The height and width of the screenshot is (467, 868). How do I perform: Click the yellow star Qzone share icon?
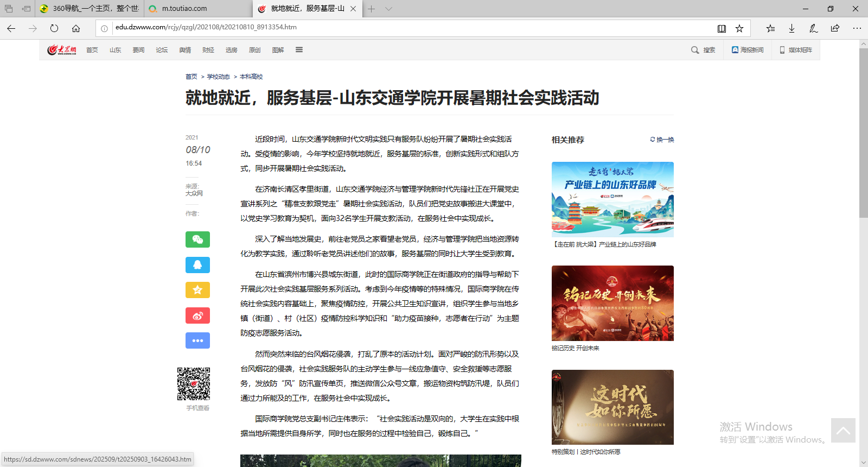tap(197, 290)
